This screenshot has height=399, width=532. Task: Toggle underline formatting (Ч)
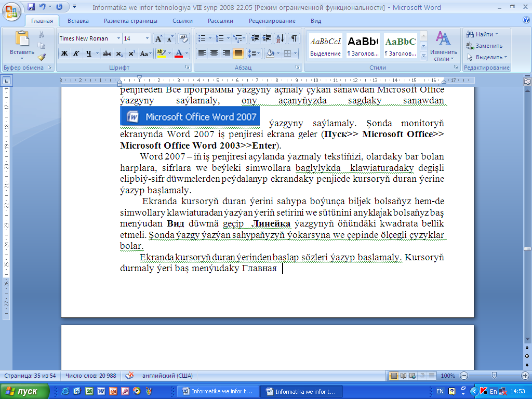point(88,54)
